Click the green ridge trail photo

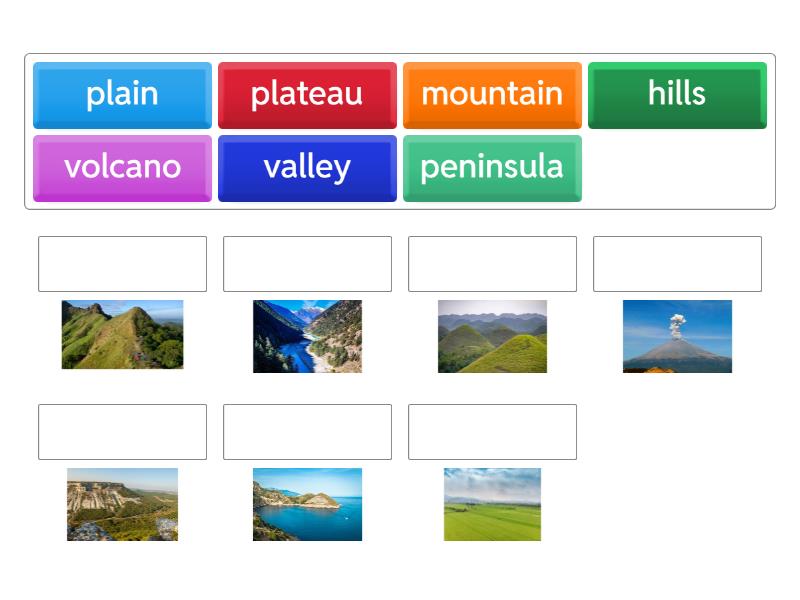coord(122,338)
